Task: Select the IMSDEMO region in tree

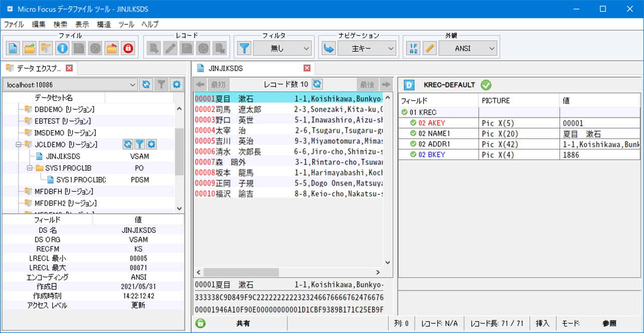Action: point(65,133)
